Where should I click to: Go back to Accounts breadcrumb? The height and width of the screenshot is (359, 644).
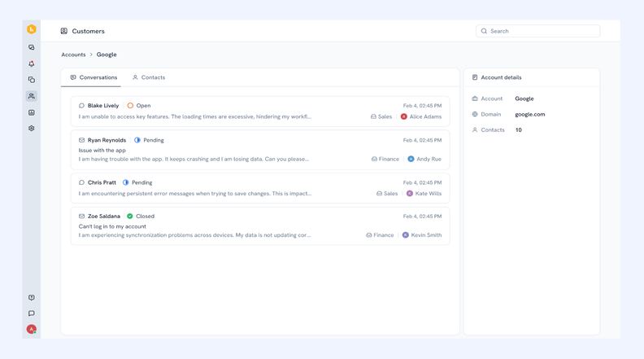click(73, 55)
